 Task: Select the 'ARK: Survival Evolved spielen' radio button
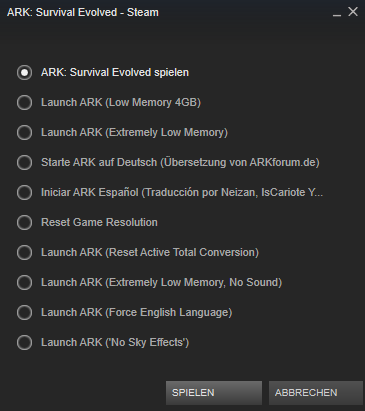[x=25, y=73]
